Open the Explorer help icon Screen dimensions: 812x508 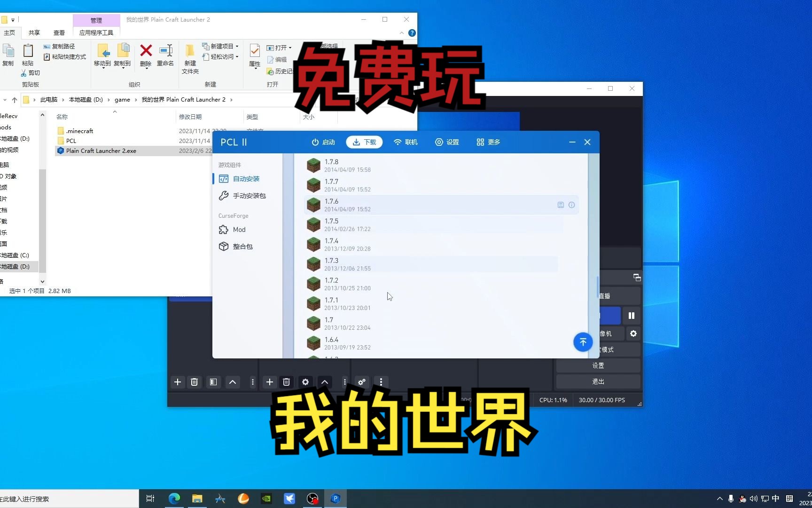[x=412, y=33]
